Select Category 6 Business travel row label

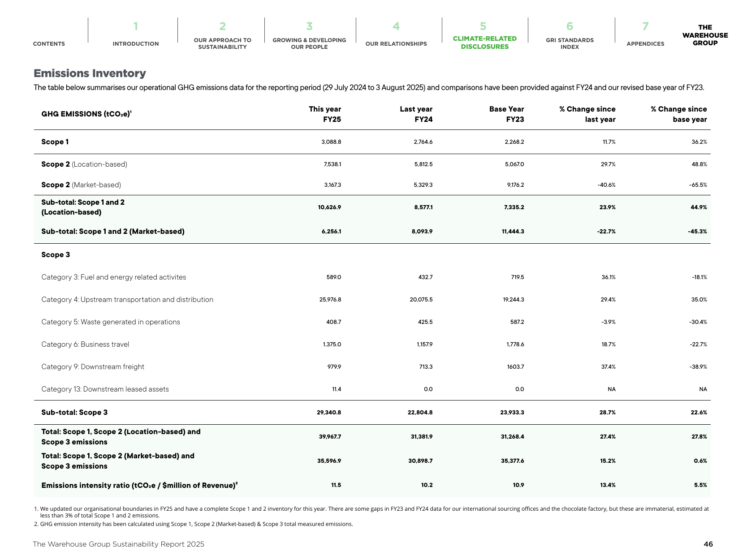[x=85, y=345]
